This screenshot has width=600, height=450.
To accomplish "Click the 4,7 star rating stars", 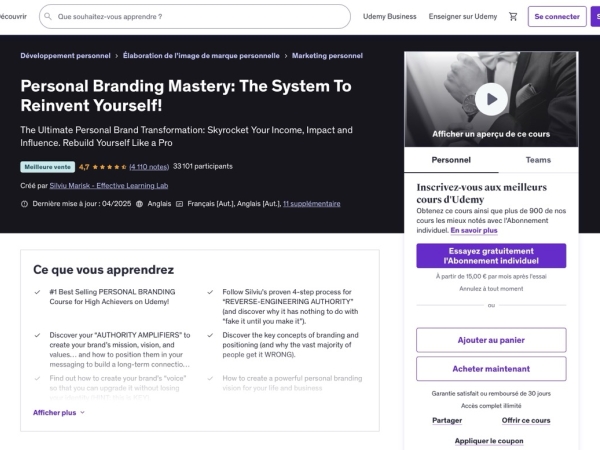I will point(109,167).
